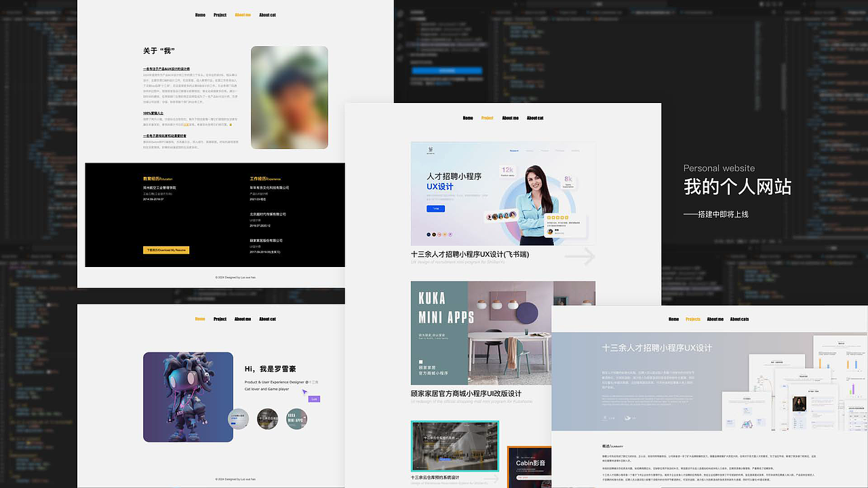Click the Product & User Experience Designer line

[281, 382]
